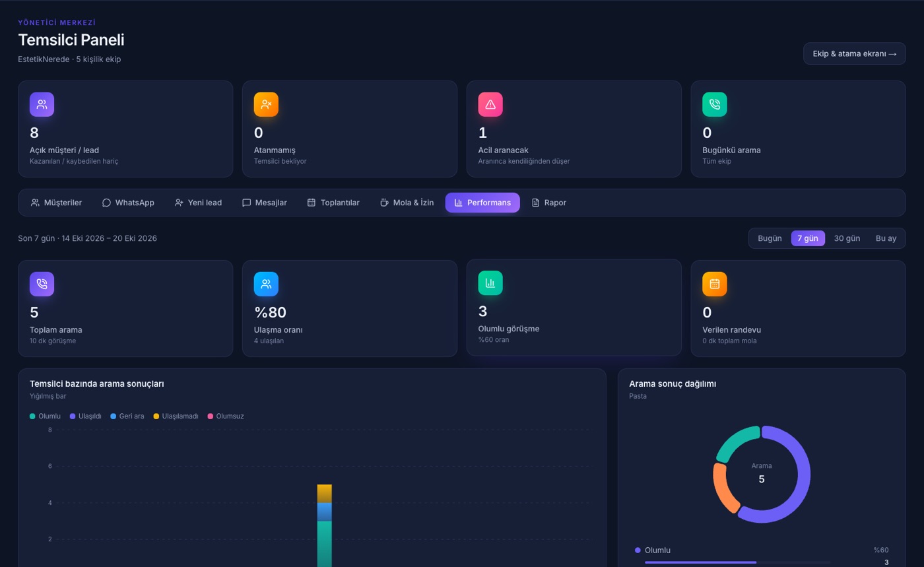
Task: Toggle the Ulaşılamadı legend entry
Action: tap(176, 417)
